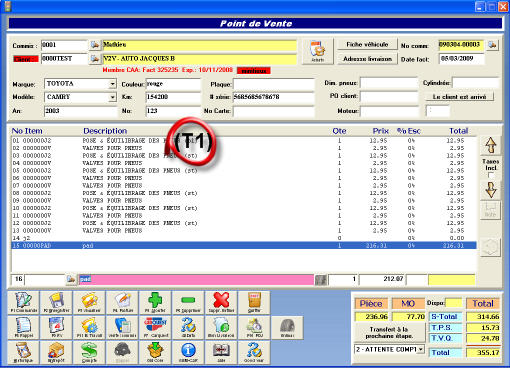Move selection down with the down arrow
The width and height of the screenshot is (510, 368).
click(490, 190)
